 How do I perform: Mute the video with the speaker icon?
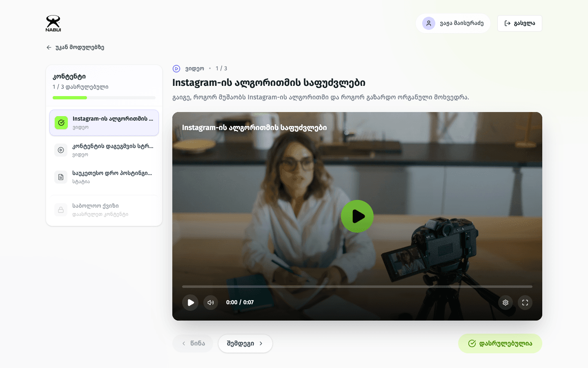tap(211, 303)
